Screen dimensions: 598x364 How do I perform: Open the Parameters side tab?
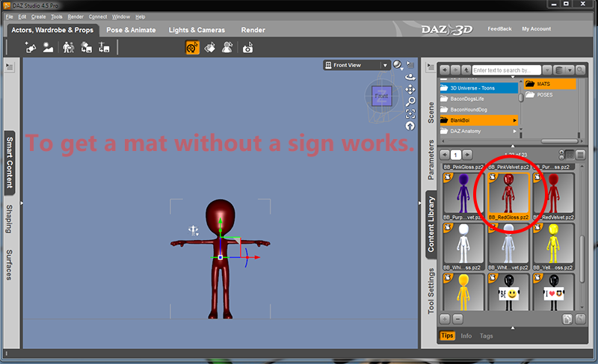(431, 160)
